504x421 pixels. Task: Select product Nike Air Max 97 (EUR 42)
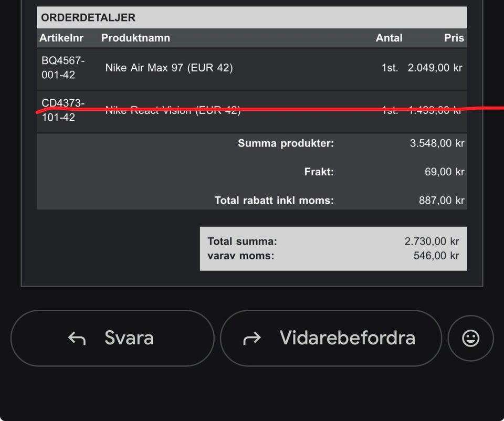coord(169,68)
